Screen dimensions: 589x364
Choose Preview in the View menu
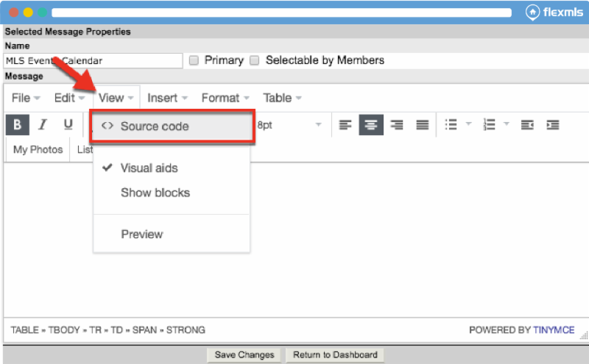[x=141, y=234]
